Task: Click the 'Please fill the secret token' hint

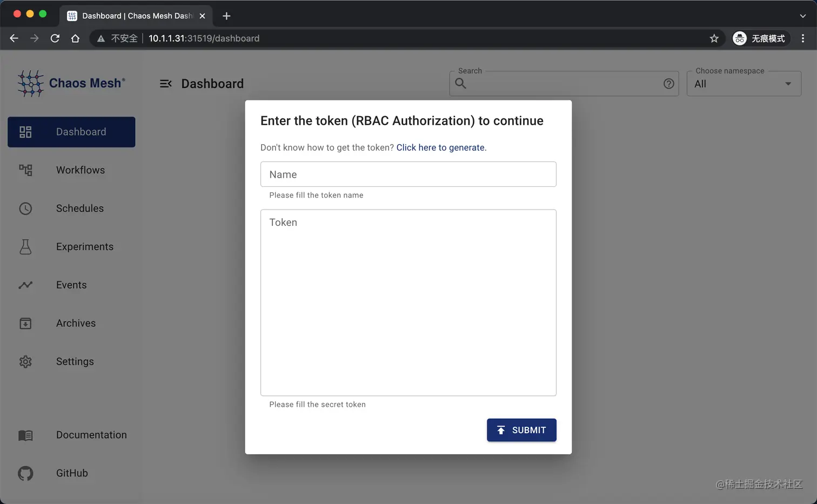Action: pos(318,405)
